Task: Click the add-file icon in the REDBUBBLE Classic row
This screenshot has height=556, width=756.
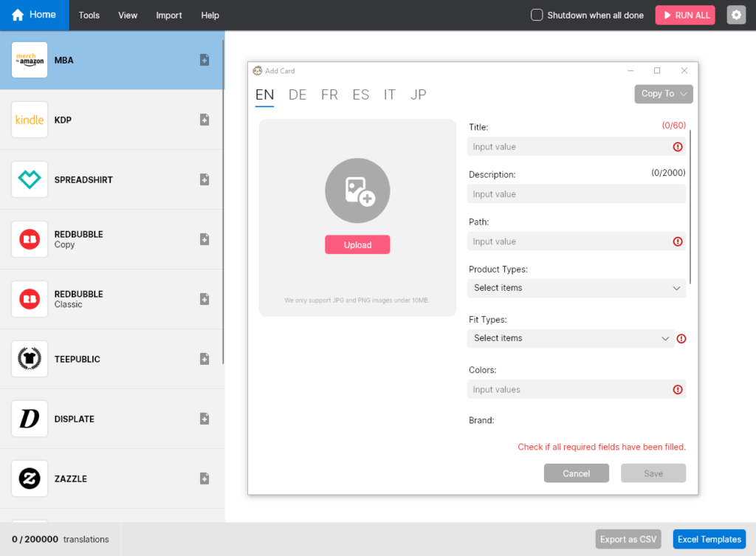Action: click(205, 299)
